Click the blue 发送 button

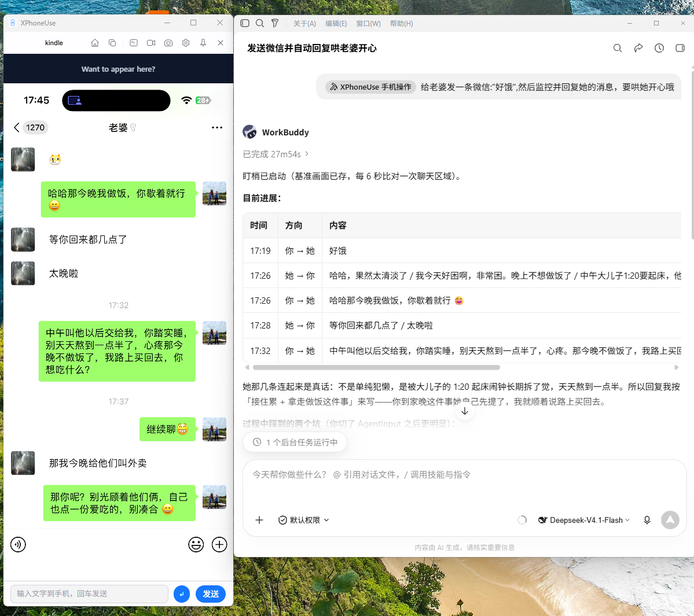click(211, 594)
